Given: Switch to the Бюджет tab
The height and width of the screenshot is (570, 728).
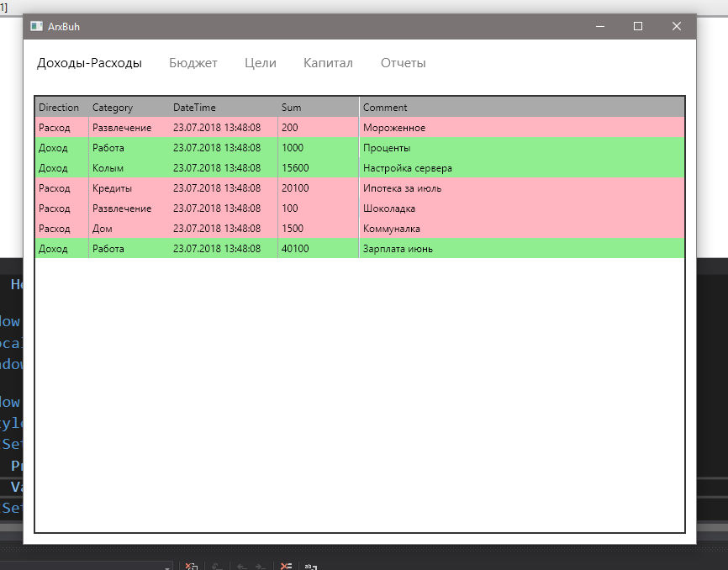Looking at the screenshot, I should (193, 63).
